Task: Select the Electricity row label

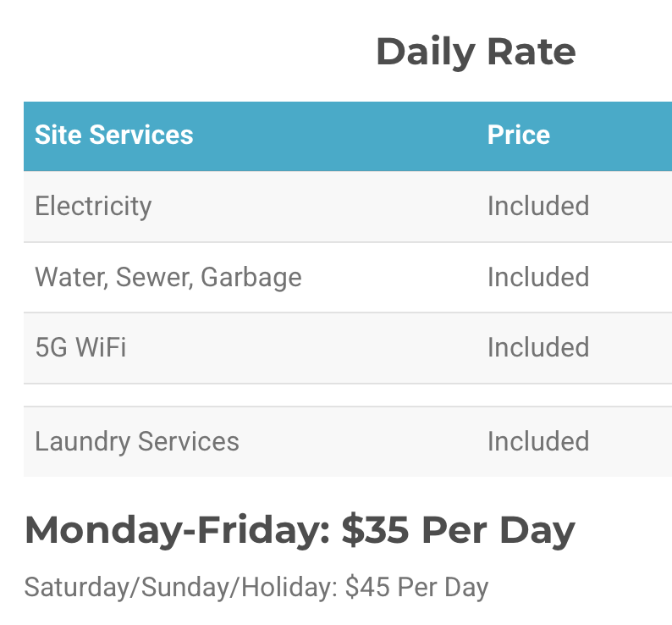Action: coord(93,206)
